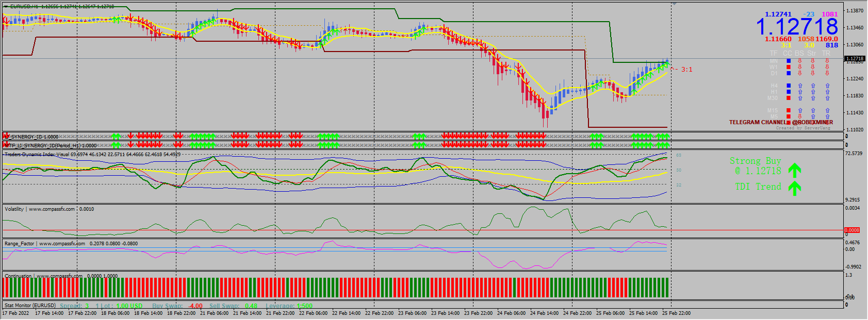The image size is (868, 320).
Task: Click the TELEGRAM CHANNEL @ROBEXMINER text
Action: coord(781,123)
